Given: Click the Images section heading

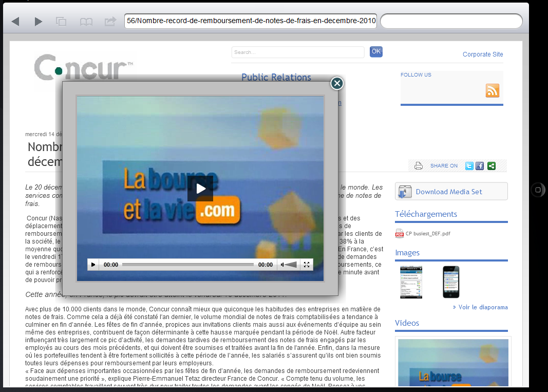Looking at the screenshot, I should click(407, 252).
